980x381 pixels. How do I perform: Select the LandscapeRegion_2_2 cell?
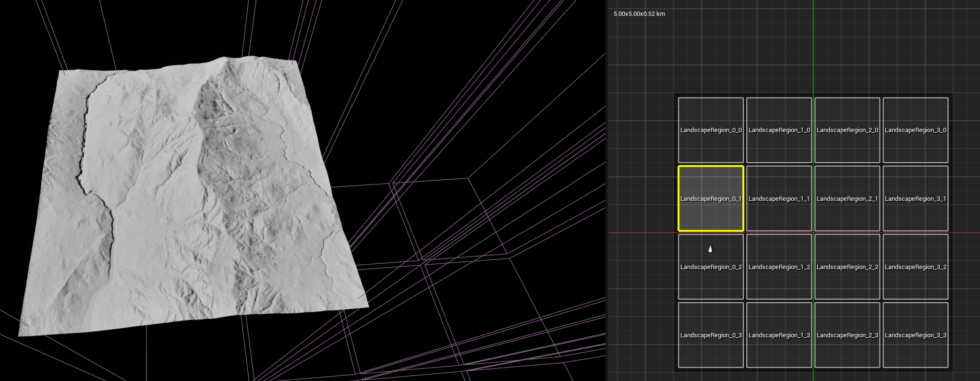pos(847,267)
